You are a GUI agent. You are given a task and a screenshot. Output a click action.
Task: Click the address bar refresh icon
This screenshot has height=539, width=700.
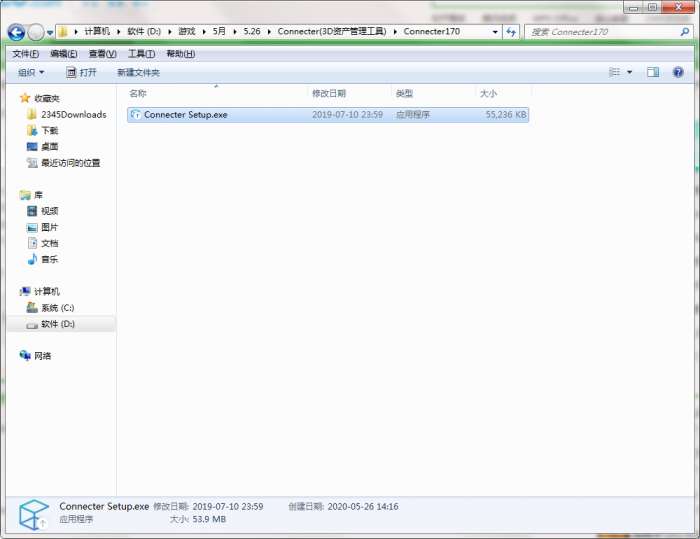click(x=511, y=32)
